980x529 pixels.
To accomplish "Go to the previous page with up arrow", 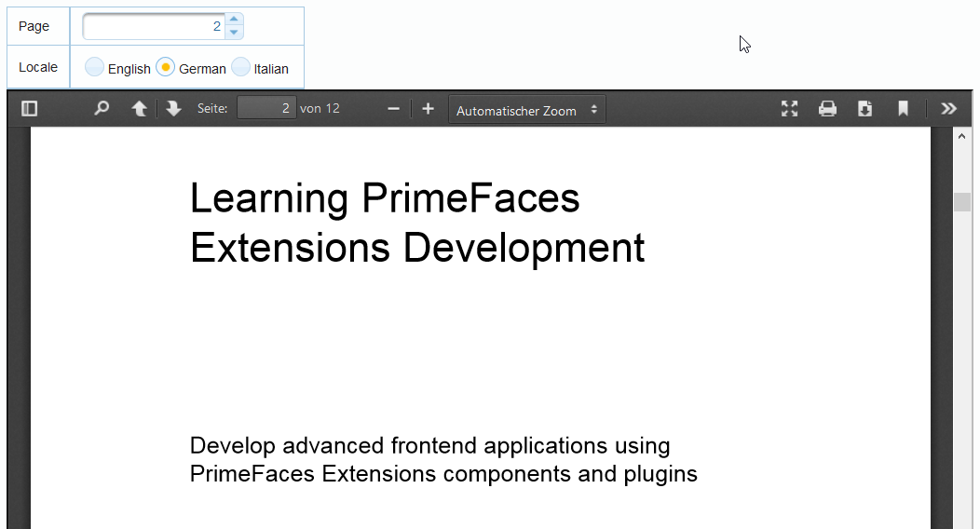I will 140,109.
